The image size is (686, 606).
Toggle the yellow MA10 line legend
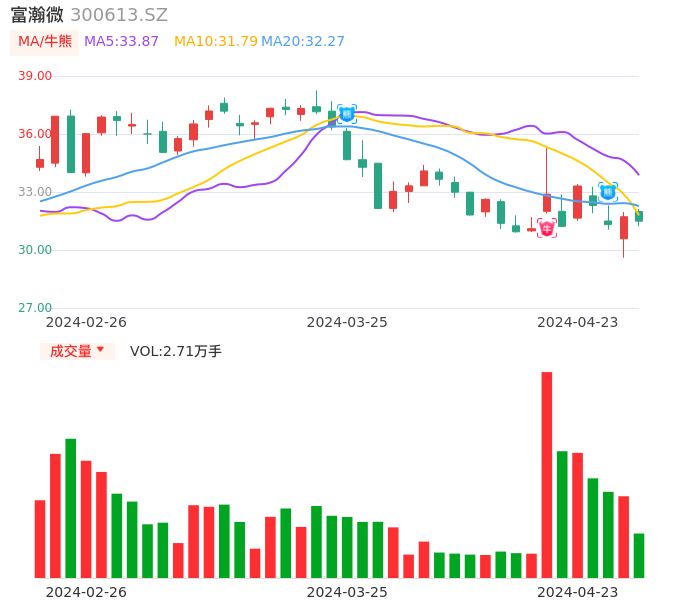click(x=215, y=42)
